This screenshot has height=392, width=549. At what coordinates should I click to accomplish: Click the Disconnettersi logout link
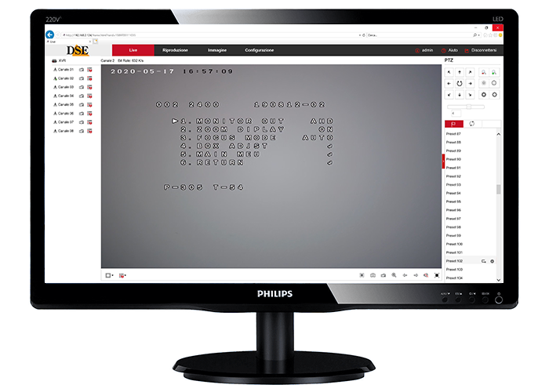tap(483, 50)
